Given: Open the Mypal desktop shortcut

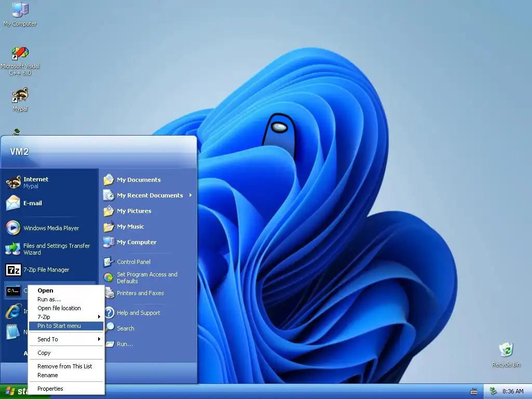Looking at the screenshot, I should [x=20, y=100].
